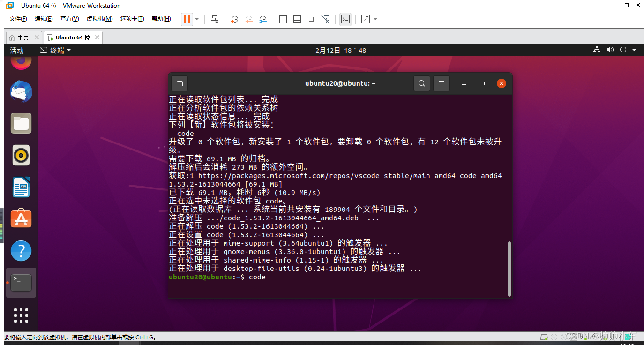
Task: Take a snapshot of the virtual machine
Action: pyautogui.click(x=235, y=19)
